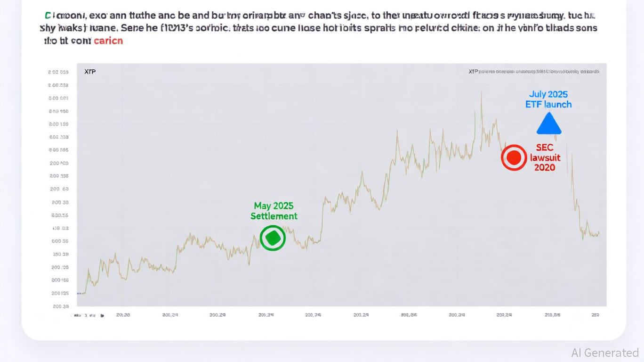Click the green C icon starting the caption
644x362 pixels.
(x=48, y=16)
